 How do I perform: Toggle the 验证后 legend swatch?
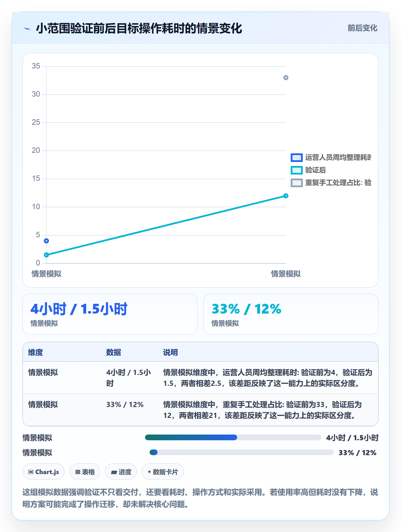click(296, 170)
